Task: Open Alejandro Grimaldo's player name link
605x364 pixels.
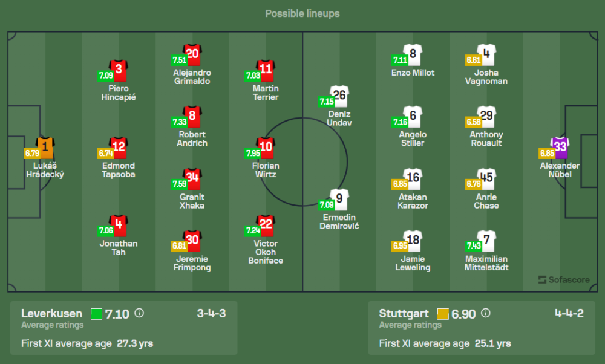Action: point(192,77)
